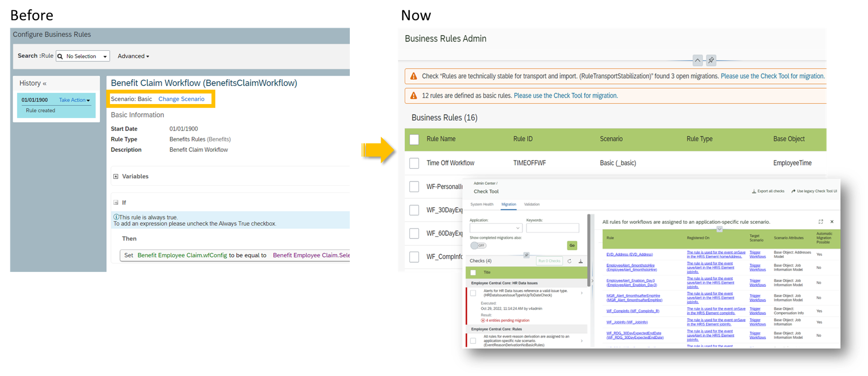Click the Run 0 Checks button
The image size is (868, 376).
coord(549,261)
